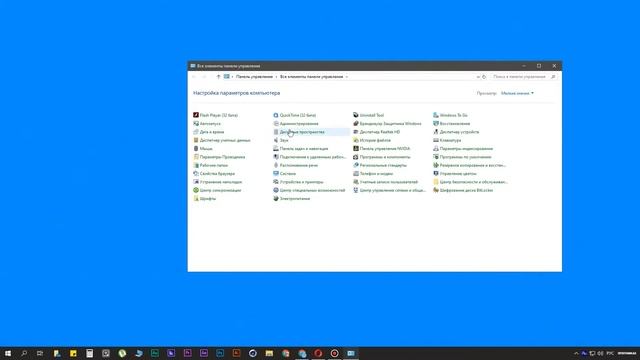Viewport: 640px width, 360px height.
Task: Focus the Поиск в панели управления field
Action: pos(524,77)
